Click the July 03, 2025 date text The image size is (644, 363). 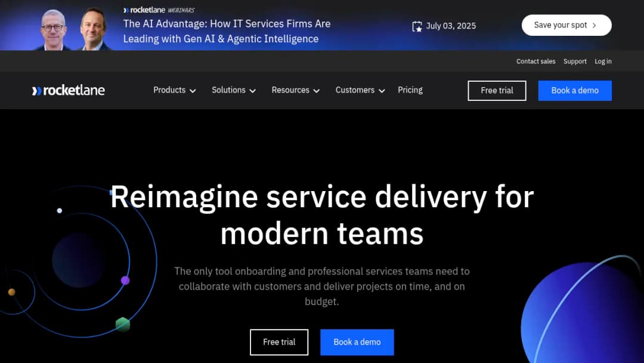tap(451, 26)
